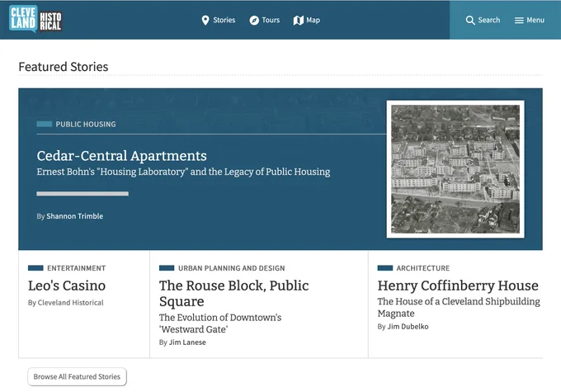561x392 pixels.
Task: Click the Map folded-map icon
Action: [x=299, y=21]
